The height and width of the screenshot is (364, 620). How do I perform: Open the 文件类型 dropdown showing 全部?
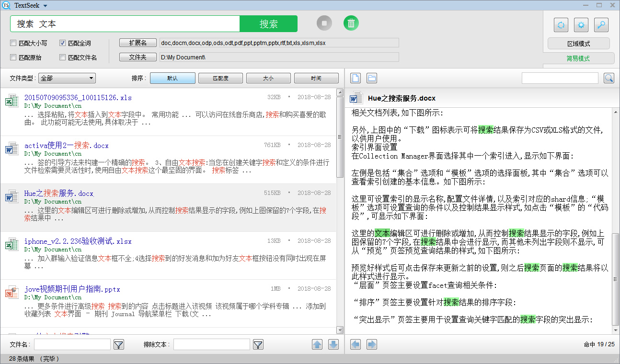point(67,78)
